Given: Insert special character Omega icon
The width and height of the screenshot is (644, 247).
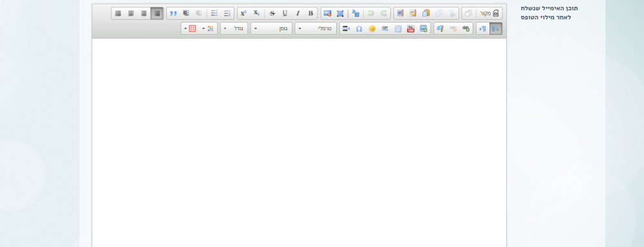Looking at the screenshot, I should (x=359, y=29).
